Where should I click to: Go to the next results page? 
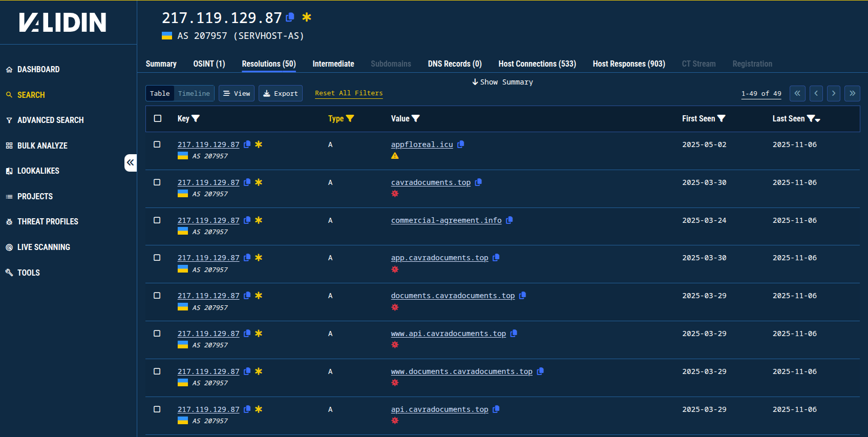coord(834,93)
